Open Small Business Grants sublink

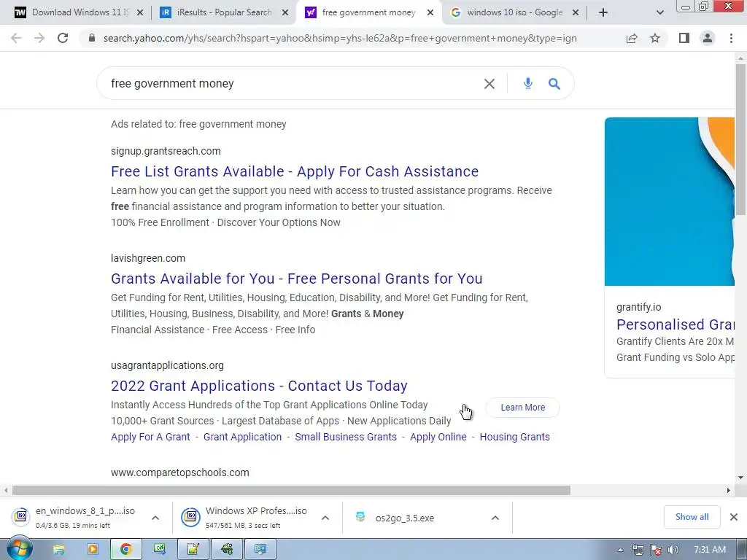coord(345,437)
